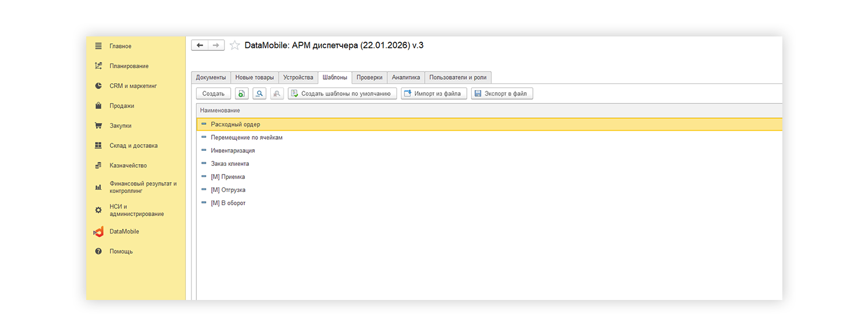Add page to favorites with star icon

coord(235,46)
